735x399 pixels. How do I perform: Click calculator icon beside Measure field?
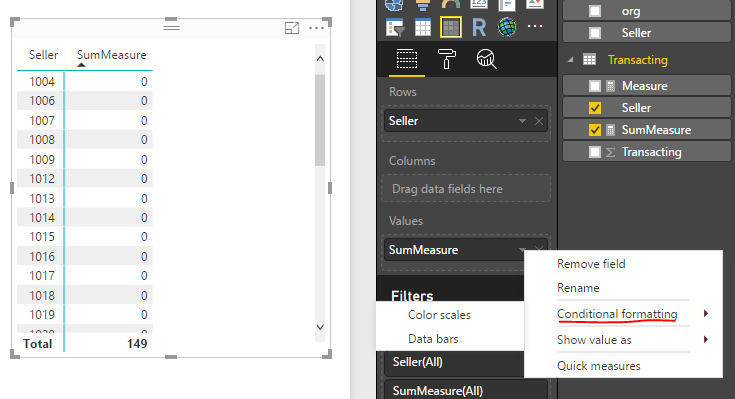[610, 86]
